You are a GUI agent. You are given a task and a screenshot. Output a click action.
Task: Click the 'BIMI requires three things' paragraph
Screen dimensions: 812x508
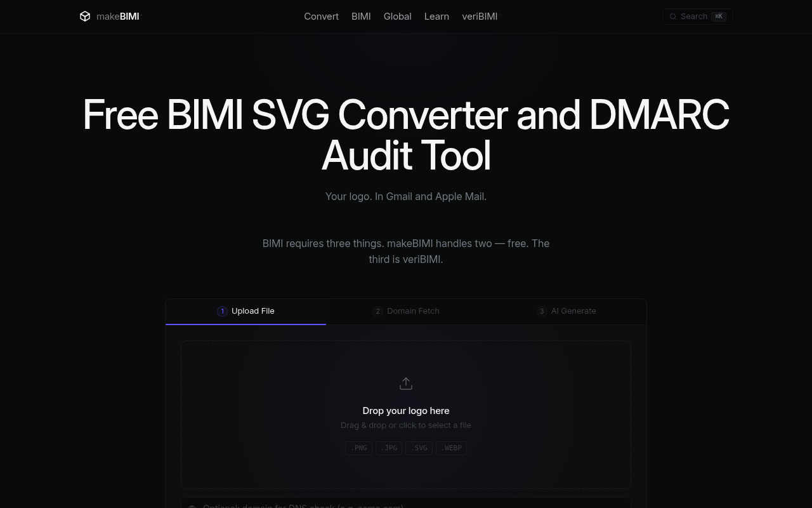pos(406,251)
